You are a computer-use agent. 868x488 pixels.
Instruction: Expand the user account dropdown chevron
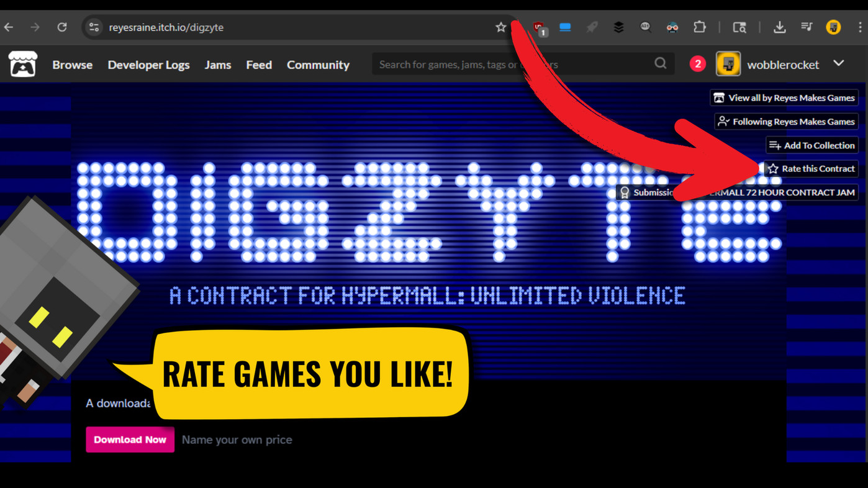[839, 63]
